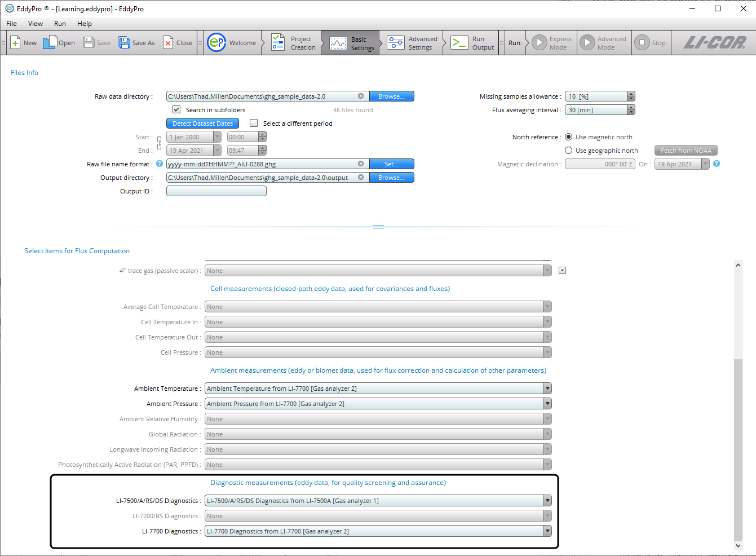Select Use geographic north option
The height and width of the screenshot is (556, 756).
[x=569, y=151]
